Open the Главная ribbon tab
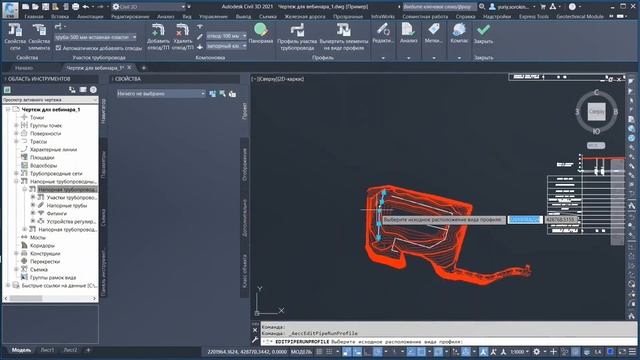The width and height of the screenshot is (640, 360). tap(34, 17)
